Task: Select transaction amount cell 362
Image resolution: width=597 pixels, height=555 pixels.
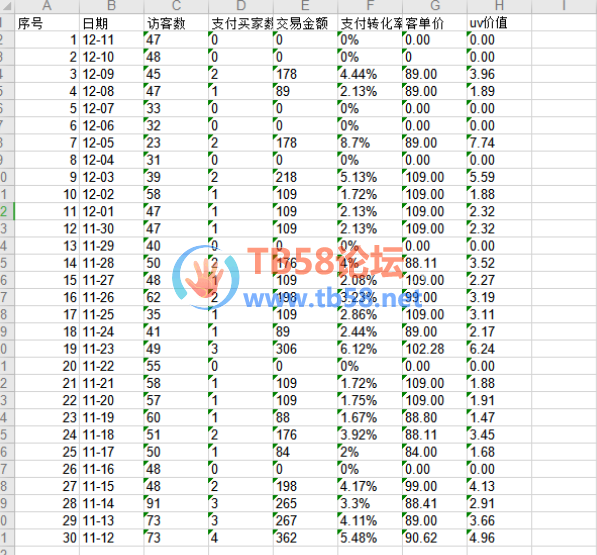Action: [x=305, y=537]
